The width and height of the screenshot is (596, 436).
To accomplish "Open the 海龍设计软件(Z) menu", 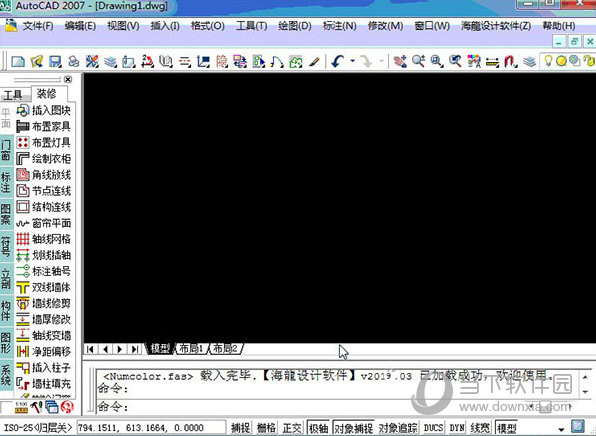I will (x=496, y=26).
